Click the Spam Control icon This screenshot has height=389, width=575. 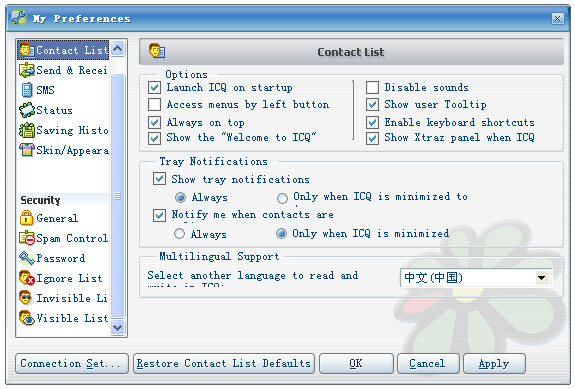click(x=26, y=238)
